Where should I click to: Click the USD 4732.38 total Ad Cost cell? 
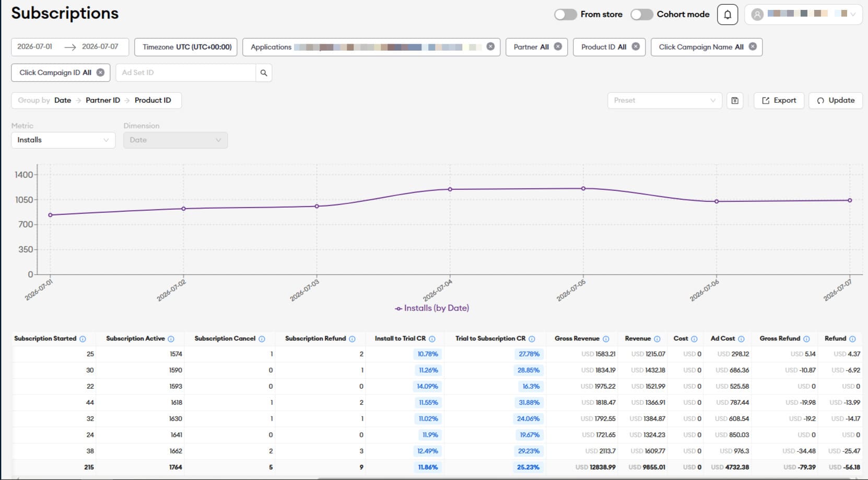(730, 467)
